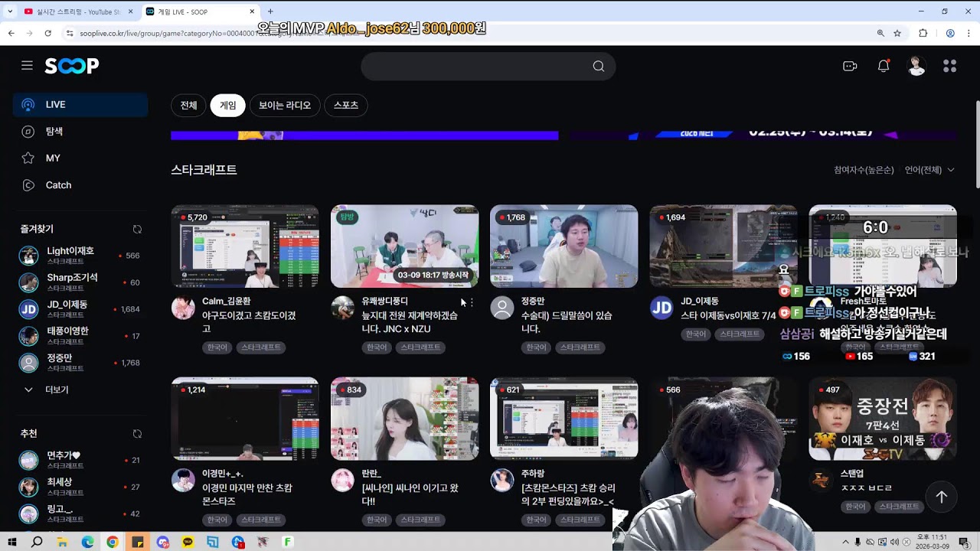The width and height of the screenshot is (980, 551).
Task: Start broadcasting via the camera icon
Action: (x=850, y=66)
